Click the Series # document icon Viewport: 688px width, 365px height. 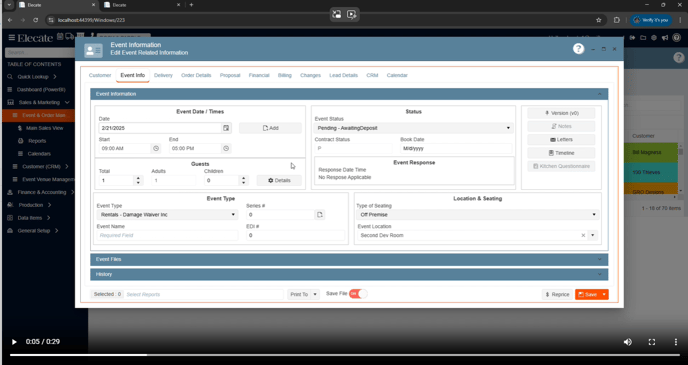pyautogui.click(x=320, y=215)
